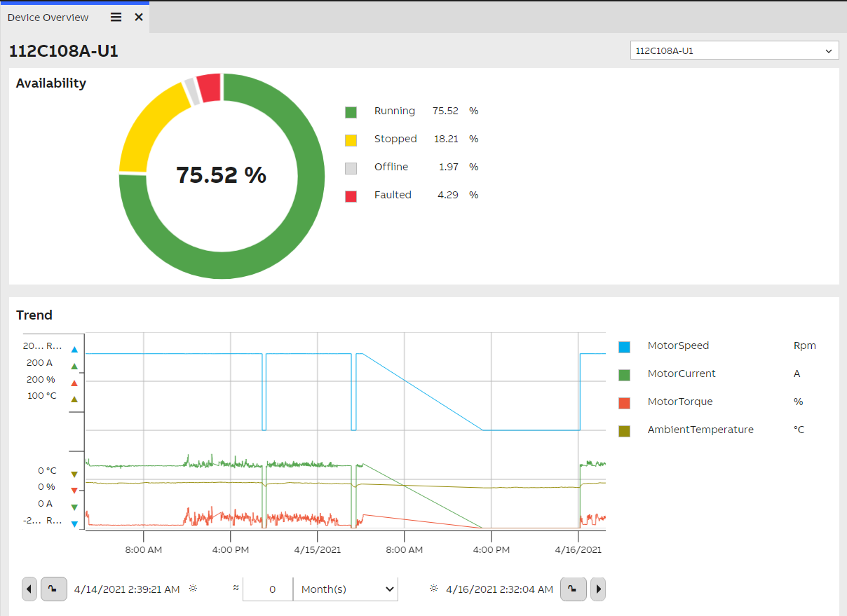The width and height of the screenshot is (847, 616).
Task: Click the blue Rpm lower axis arrow
Action: point(74,523)
